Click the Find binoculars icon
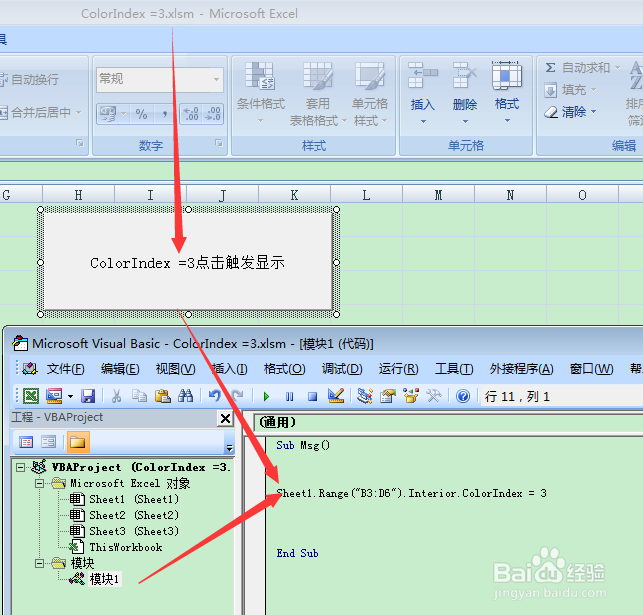Screen dimensions: 643x615 coord(185,396)
